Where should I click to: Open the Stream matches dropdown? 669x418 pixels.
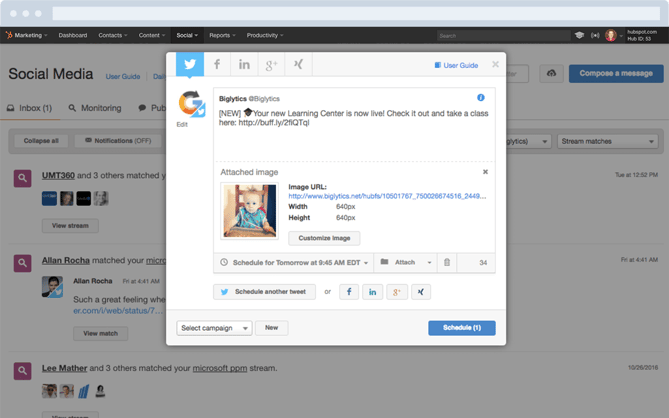click(608, 141)
